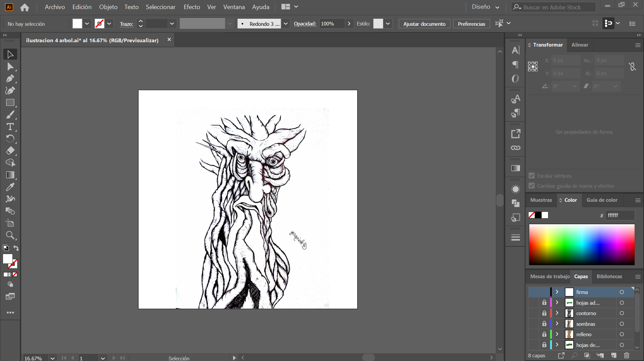
Task: Switch to the Alinear tab
Action: tap(580, 45)
